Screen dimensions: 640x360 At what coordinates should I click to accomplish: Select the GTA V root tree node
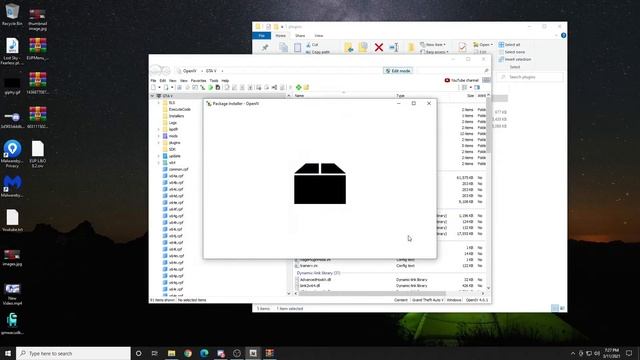(167, 96)
